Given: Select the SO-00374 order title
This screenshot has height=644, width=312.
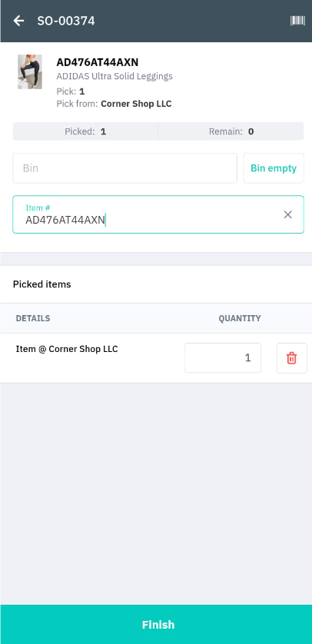Looking at the screenshot, I should [x=66, y=21].
